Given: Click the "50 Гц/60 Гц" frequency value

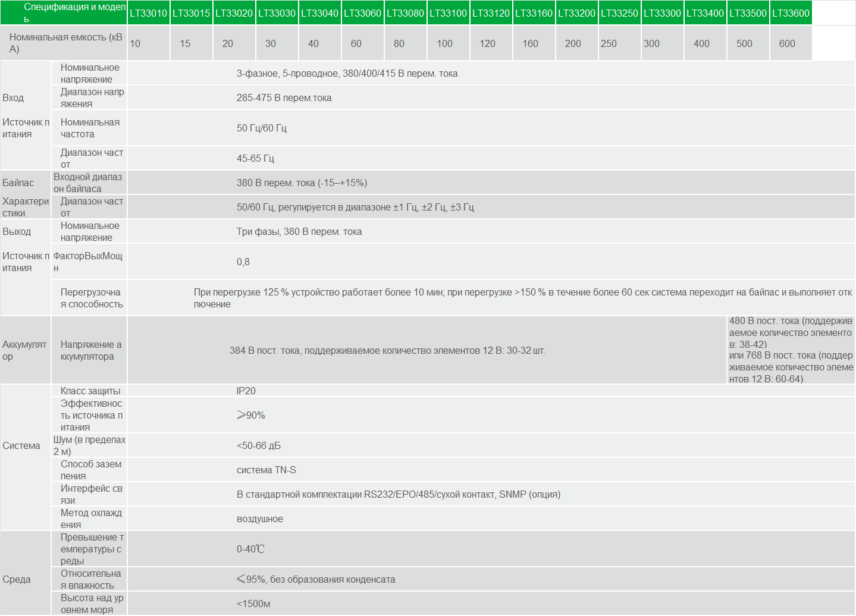Looking at the screenshot, I should coord(261,128).
